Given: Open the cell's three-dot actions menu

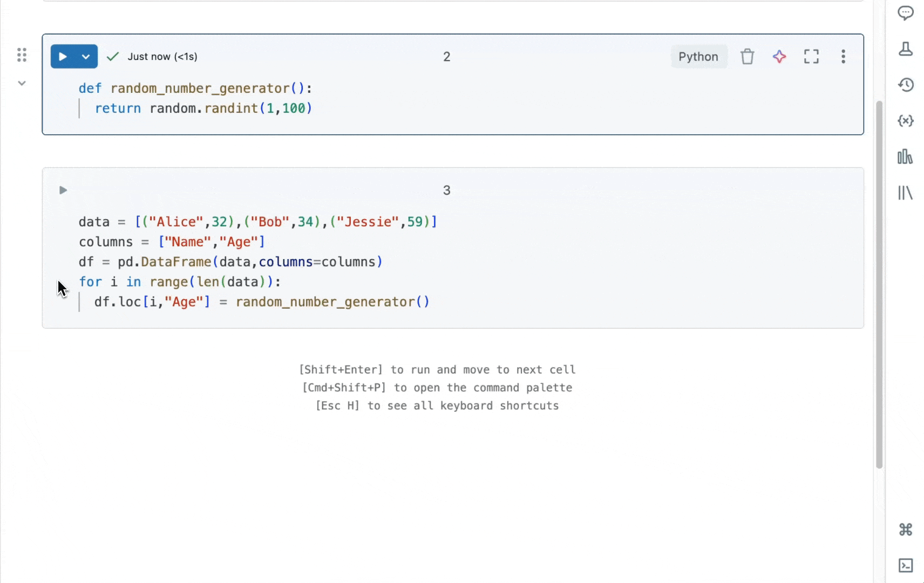Looking at the screenshot, I should pyautogui.click(x=843, y=57).
